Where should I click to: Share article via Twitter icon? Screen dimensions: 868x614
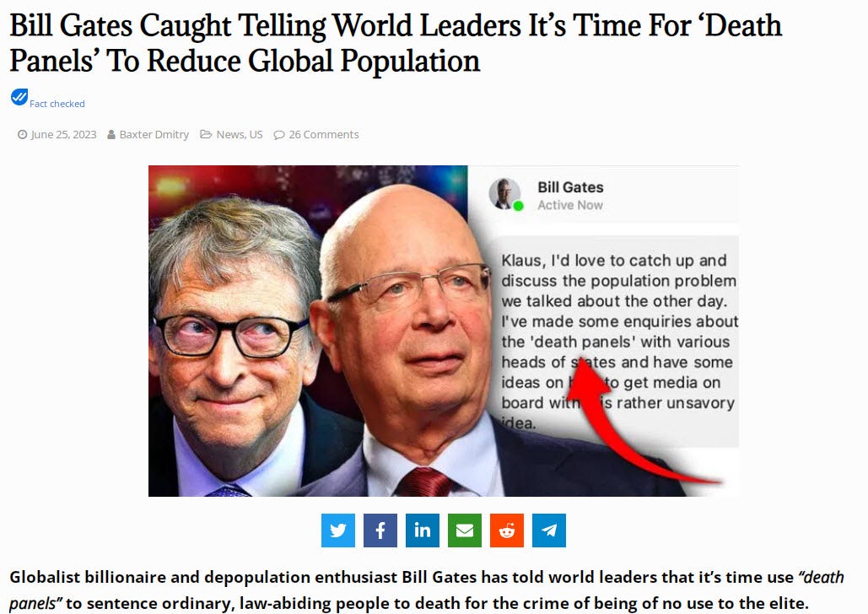pos(337,531)
